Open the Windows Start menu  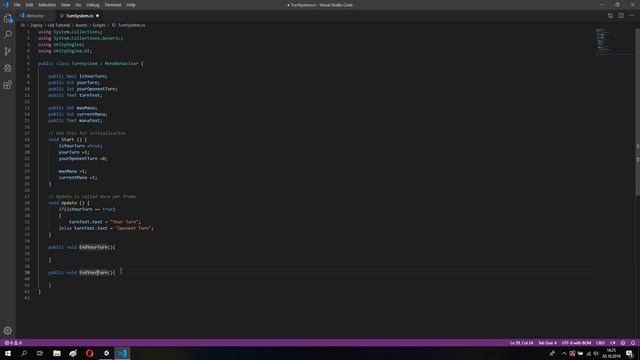pos(8,353)
